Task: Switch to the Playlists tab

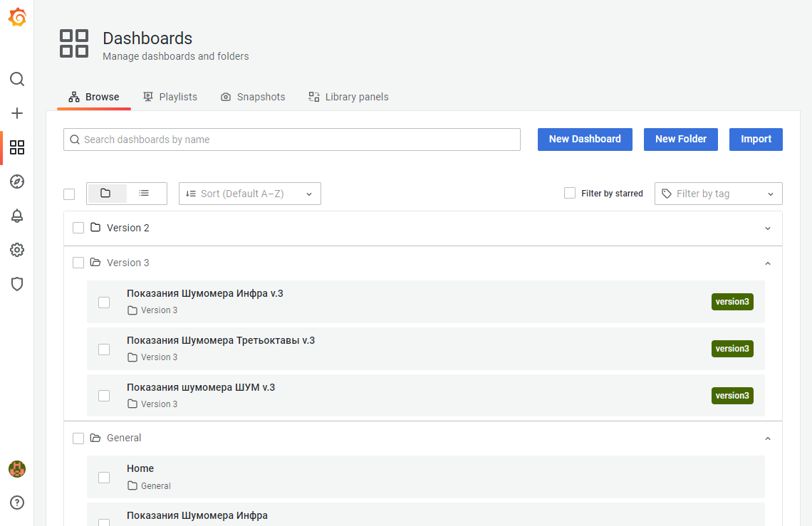Action: click(170, 97)
